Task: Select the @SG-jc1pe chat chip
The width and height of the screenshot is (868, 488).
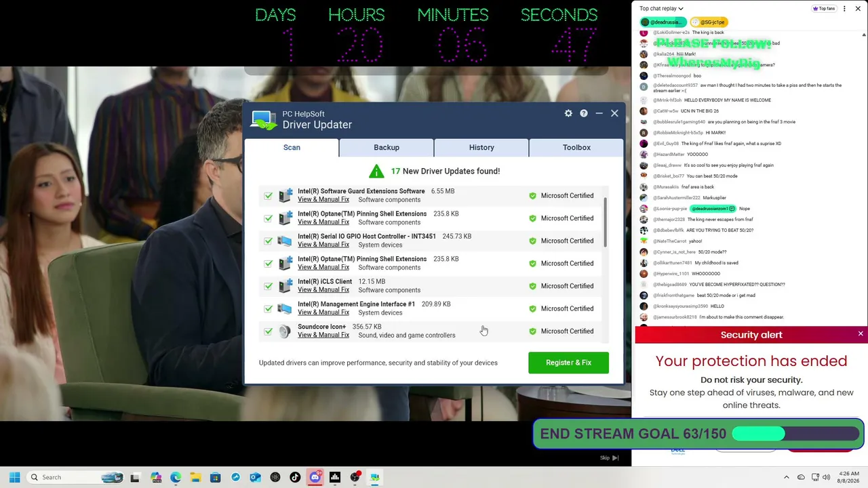Action: click(x=709, y=22)
